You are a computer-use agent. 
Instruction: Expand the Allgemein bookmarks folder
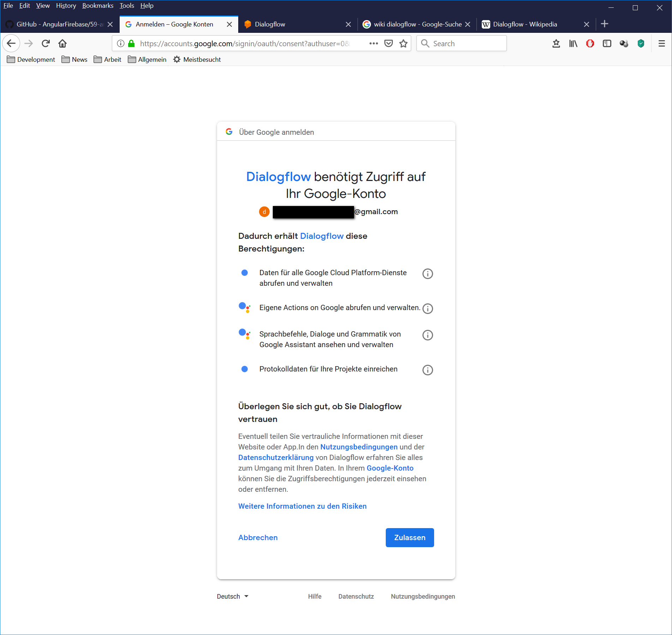pyautogui.click(x=147, y=59)
